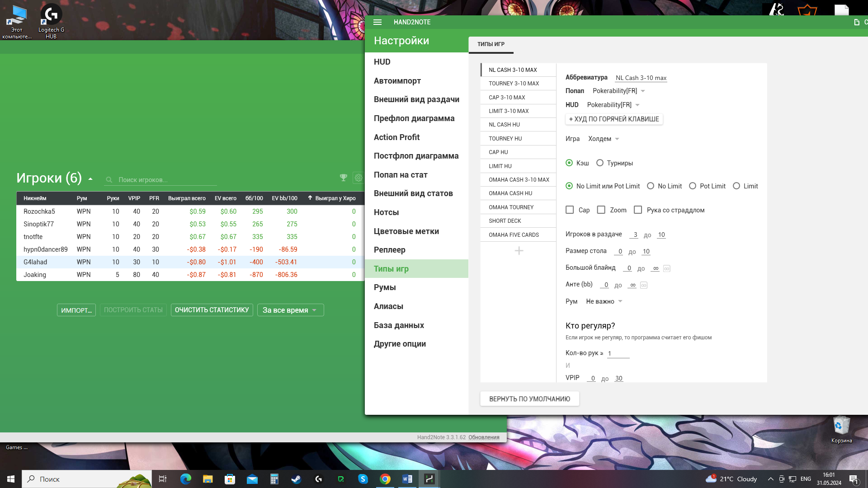Screen dimensions: 868x488
Task: Click 'ОЧИСТИТЬ СТАТИСТИКУ' button
Action: 212,310
